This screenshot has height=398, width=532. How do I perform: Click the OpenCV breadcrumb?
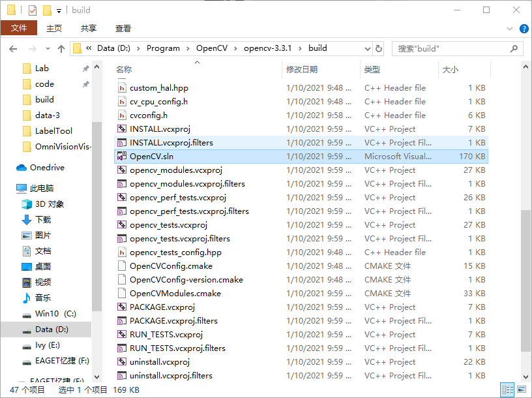pyautogui.click(x=212, y=48)
